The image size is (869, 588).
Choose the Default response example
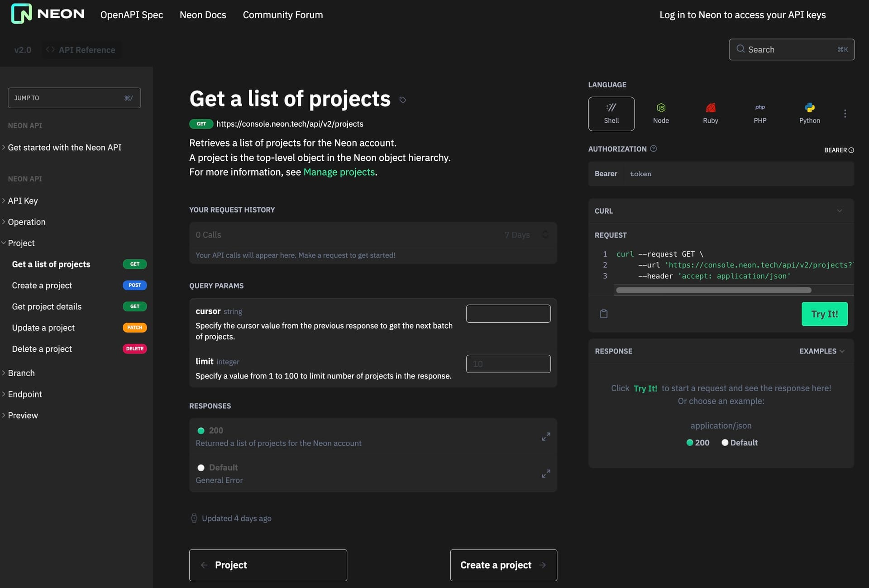tap(740, 443)
